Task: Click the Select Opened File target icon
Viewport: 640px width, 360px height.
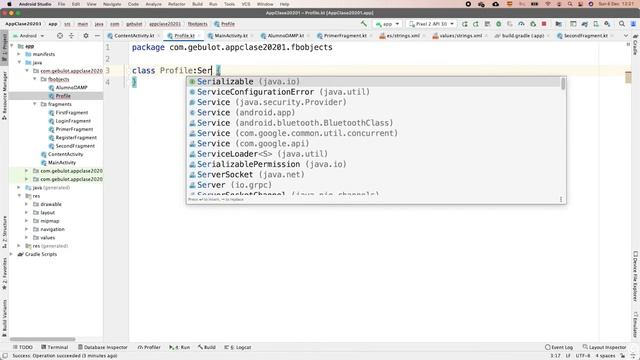Action: (60, 36)
